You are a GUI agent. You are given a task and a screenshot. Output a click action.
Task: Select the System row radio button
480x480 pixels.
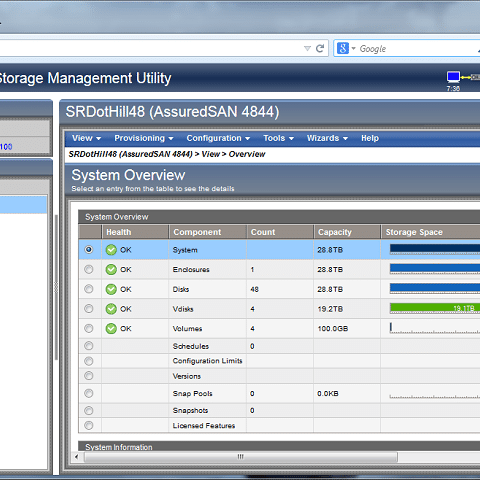coord(89,249)
